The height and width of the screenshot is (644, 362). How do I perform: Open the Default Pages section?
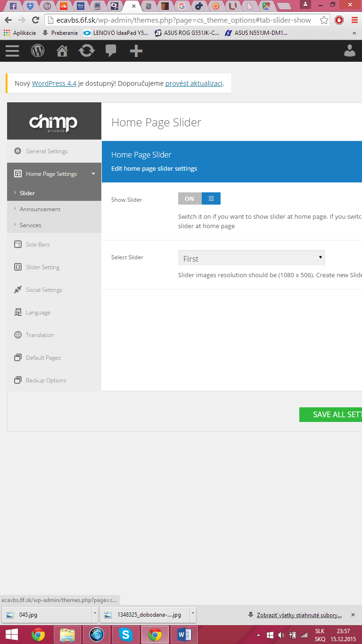[x=54, y=358]
